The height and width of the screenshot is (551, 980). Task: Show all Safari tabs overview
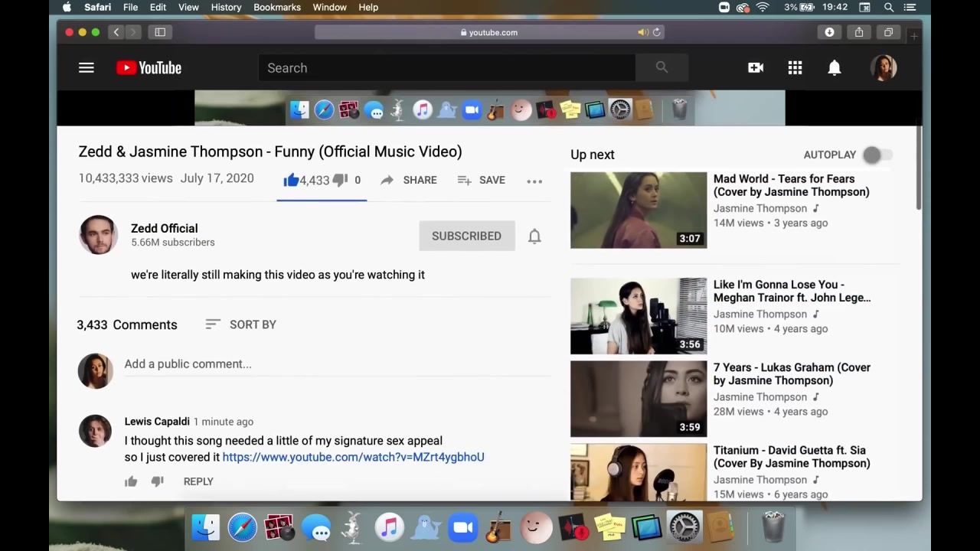pyautogui.click(x=888, y=32)
